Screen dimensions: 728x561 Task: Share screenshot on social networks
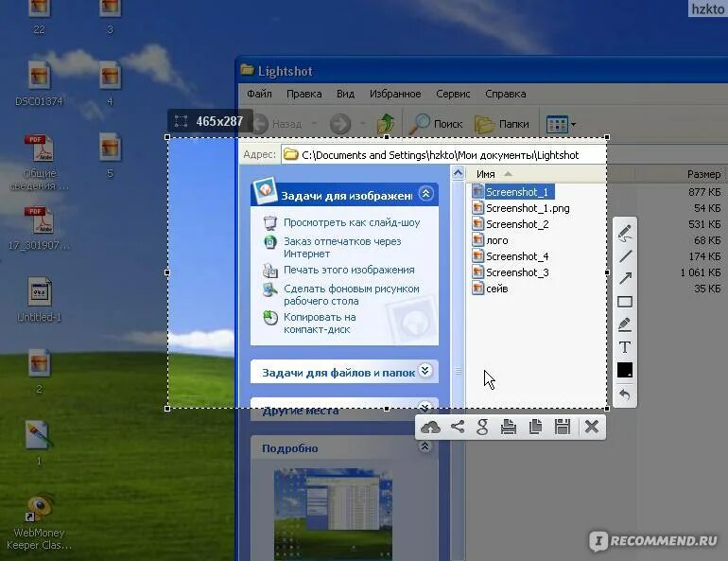[x=458, y=427]
